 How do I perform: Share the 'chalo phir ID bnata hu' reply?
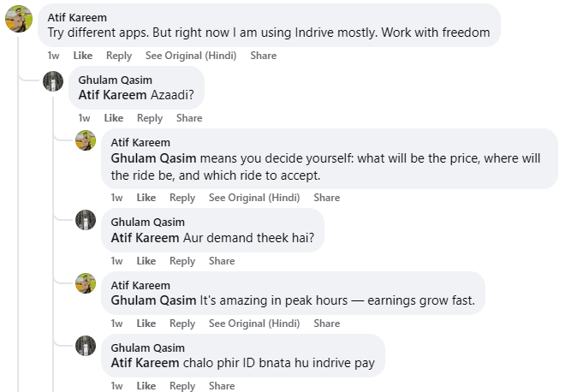(x=222, y=386)
